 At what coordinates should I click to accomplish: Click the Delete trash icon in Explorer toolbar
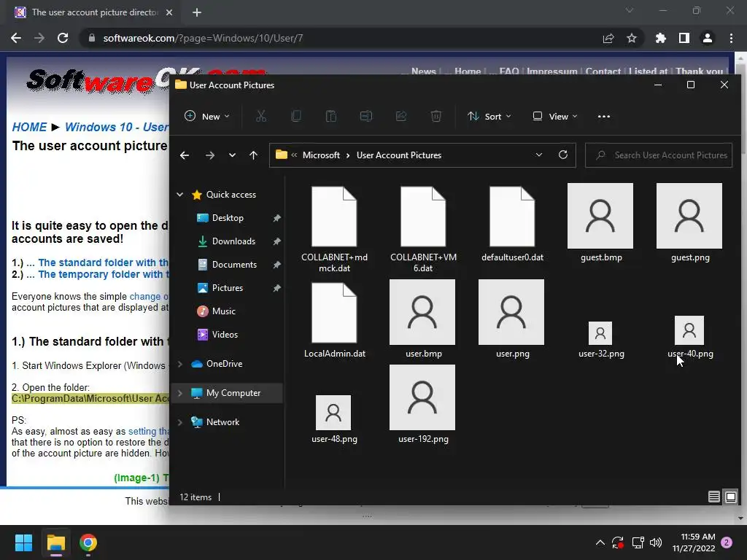(x=436, y=116)
